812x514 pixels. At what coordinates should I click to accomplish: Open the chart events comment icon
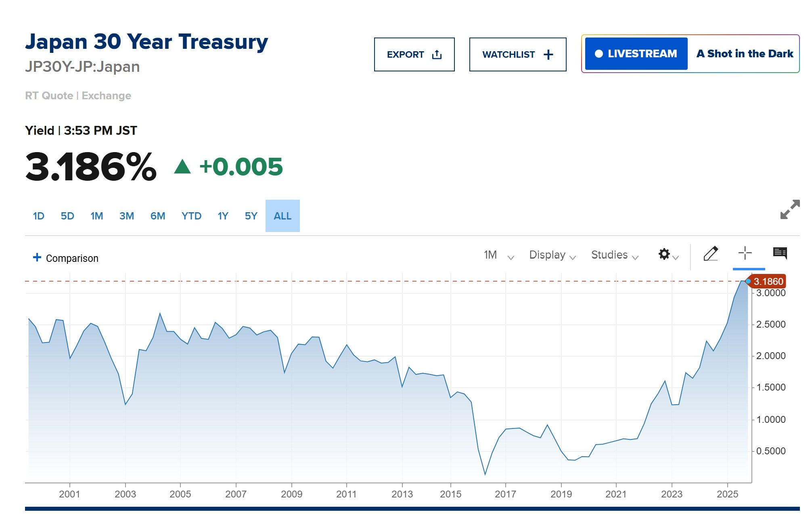781,253
